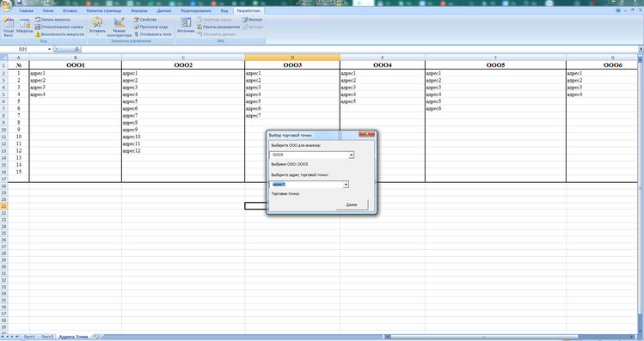Switch to the Главная tab
Viewport: 644px width, 341px height.
pos(26,10)
